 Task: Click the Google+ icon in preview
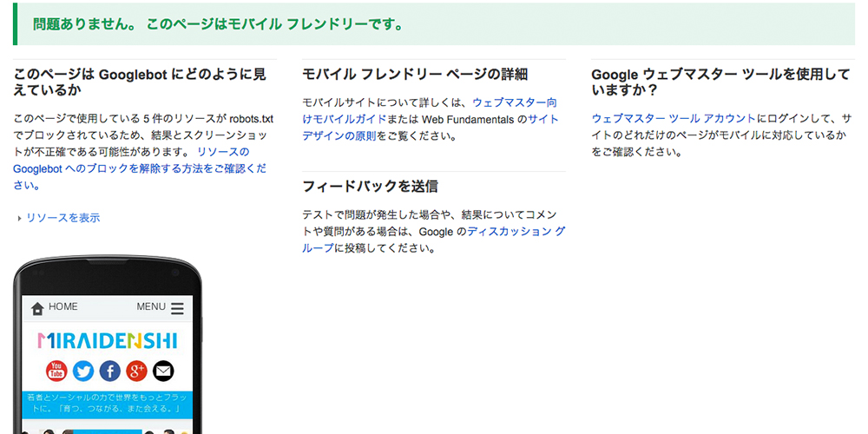136,371
